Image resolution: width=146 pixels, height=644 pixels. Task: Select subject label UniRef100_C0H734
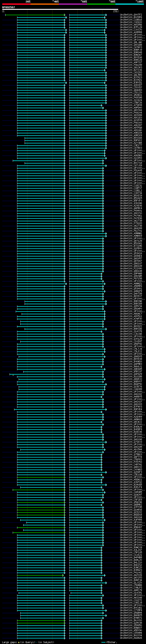coord(131,193)
